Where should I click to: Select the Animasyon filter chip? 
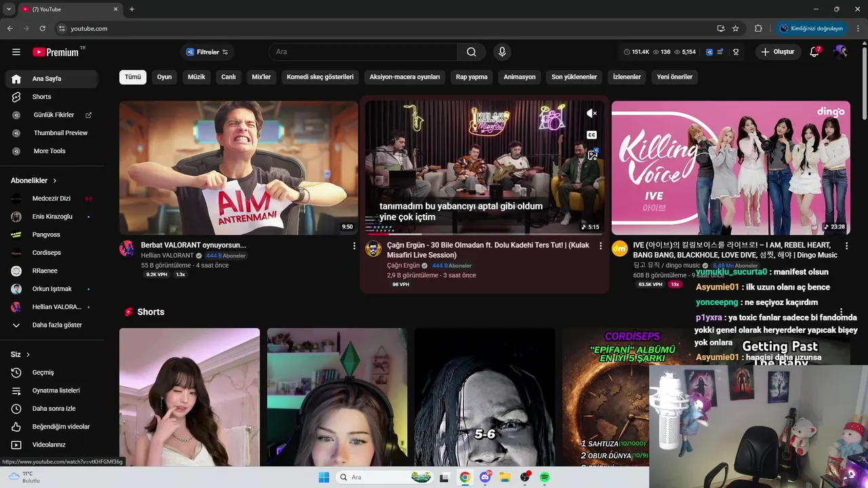(519, 77)
